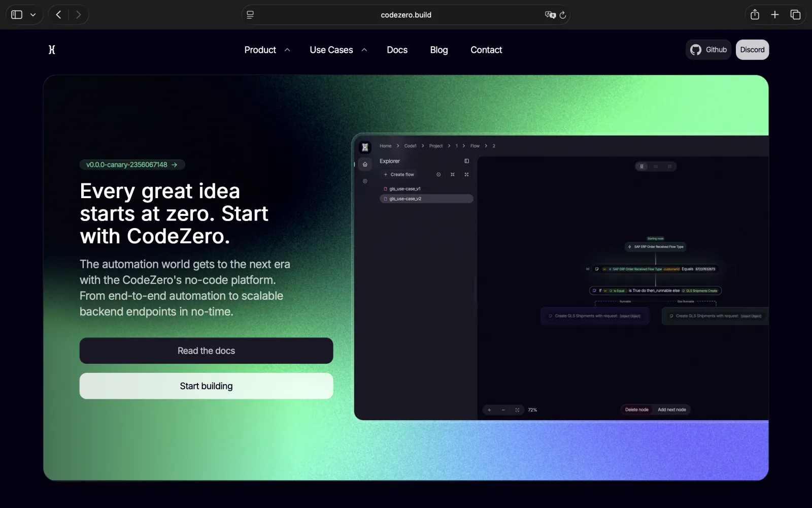The image size is (812, 508).
Task: Select the second layout view toggle icon
Action: tap(656, 166)
